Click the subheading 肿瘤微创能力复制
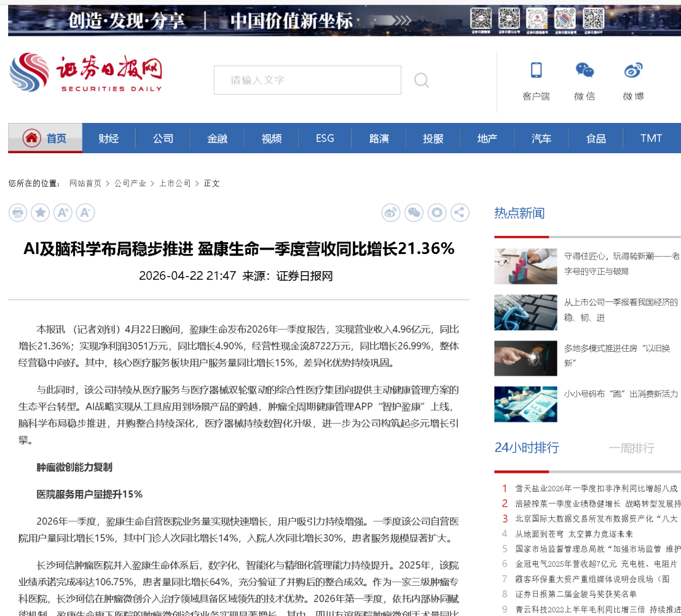681x616 pixels. point(74,467)
